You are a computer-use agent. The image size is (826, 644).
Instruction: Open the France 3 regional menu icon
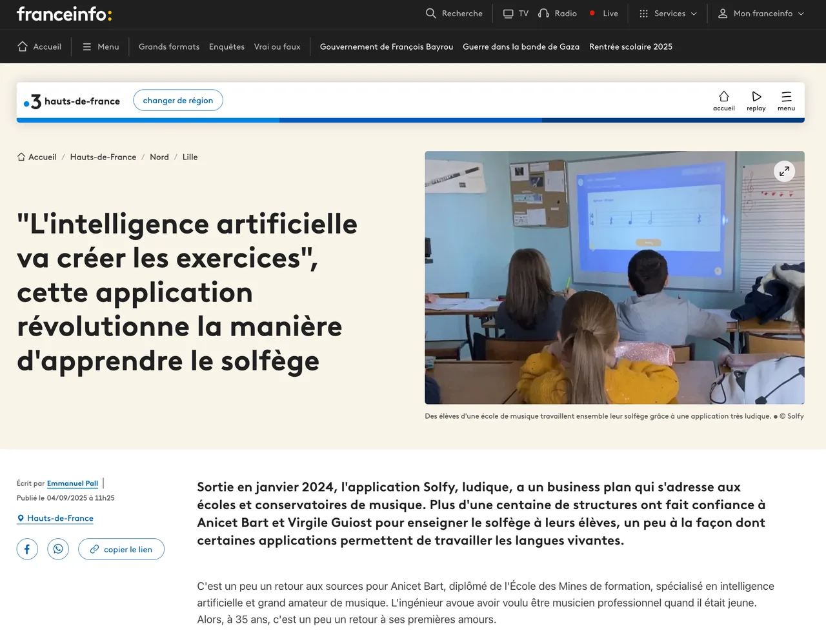[x=786, y=100]
